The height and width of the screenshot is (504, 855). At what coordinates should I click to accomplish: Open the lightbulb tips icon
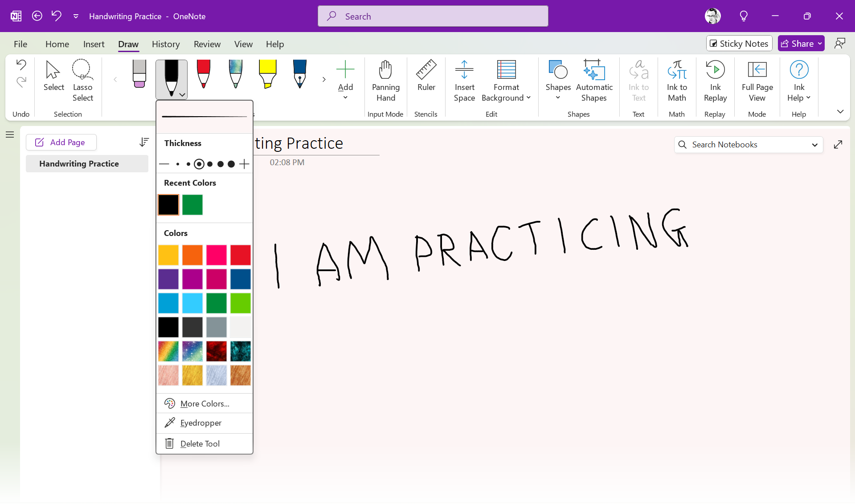(744, 16)
